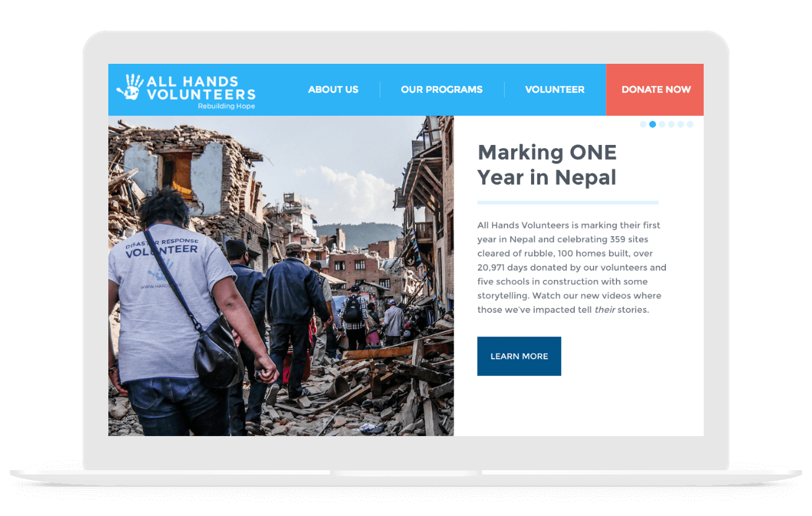Image resolution: width=812 pixels, height=516 pixels.
Task: Click the white handprint logo icon
Action: click(x=130, y=87)
